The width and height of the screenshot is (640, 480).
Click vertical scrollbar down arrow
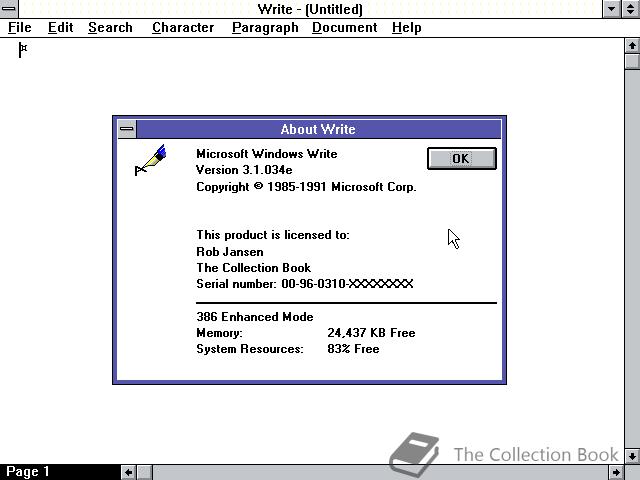pyautogui.click(x=632, y=456)
